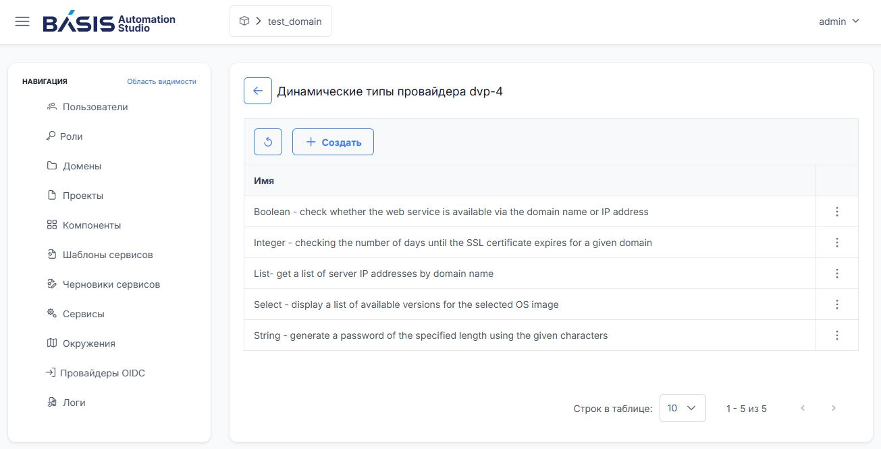Click test_domain breadcrumb

(294, 21)
